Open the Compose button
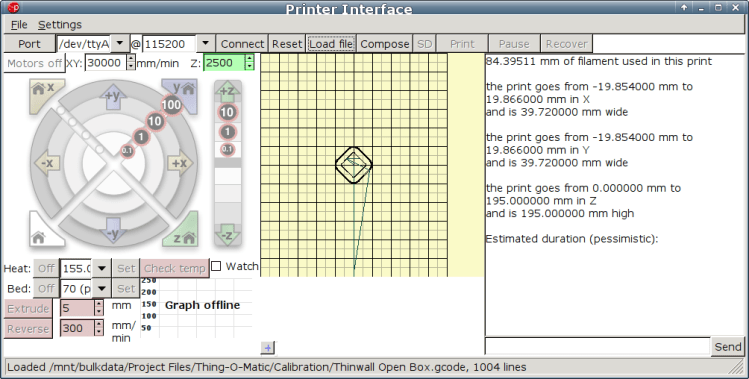The height and width of the screenshot is (379, 749). 385,44
